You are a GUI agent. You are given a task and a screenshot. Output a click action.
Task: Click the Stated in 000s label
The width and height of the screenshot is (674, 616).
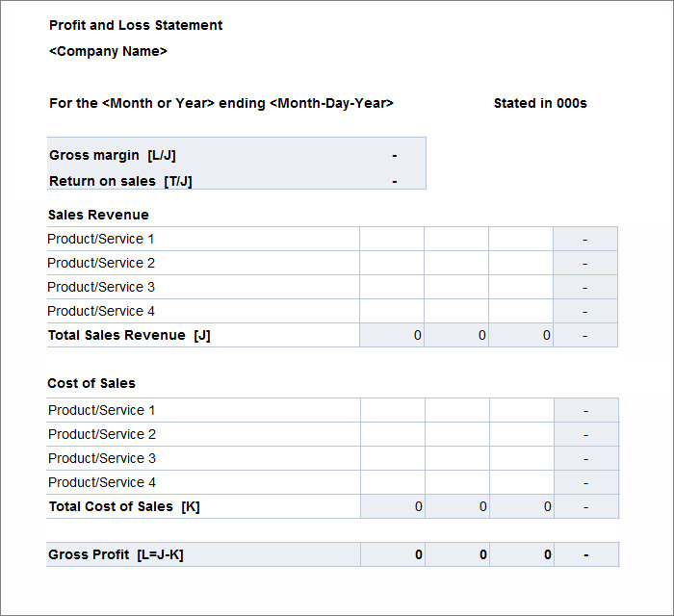[x=540, y=103]
